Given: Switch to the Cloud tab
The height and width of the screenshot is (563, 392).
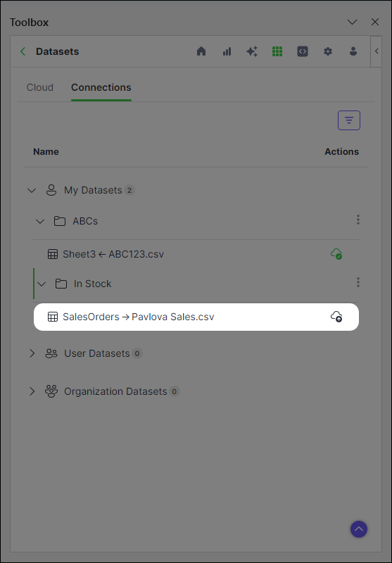Looking at the screenshot, I should coord(40,87).
